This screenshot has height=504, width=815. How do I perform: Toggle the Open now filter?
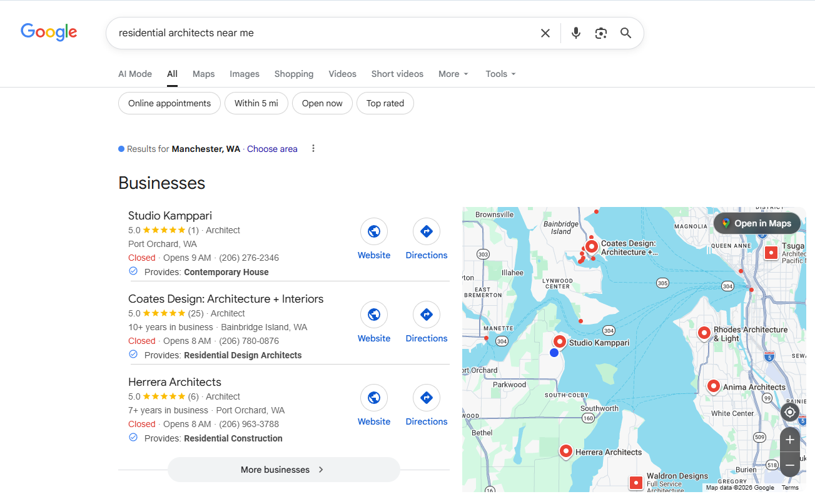[322, 103]
